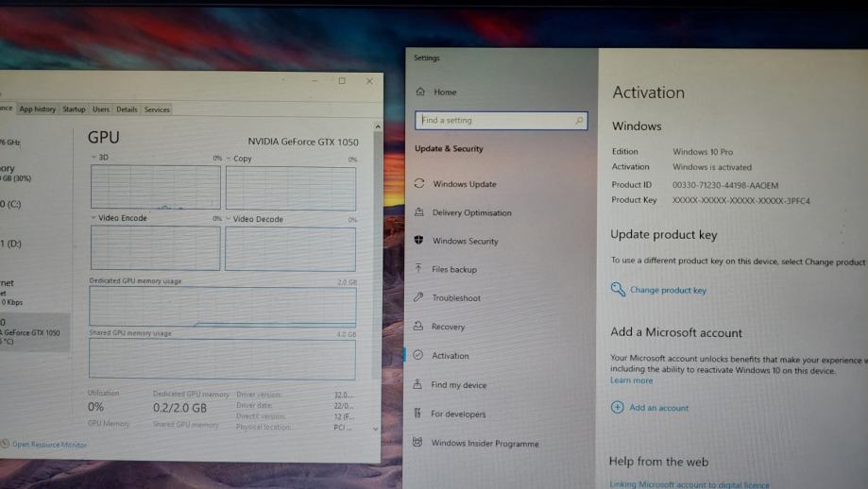Screen dimensions: 868x489
Task: Click the 'Windows 10 Pro' edition text
Action: [703, 152]
